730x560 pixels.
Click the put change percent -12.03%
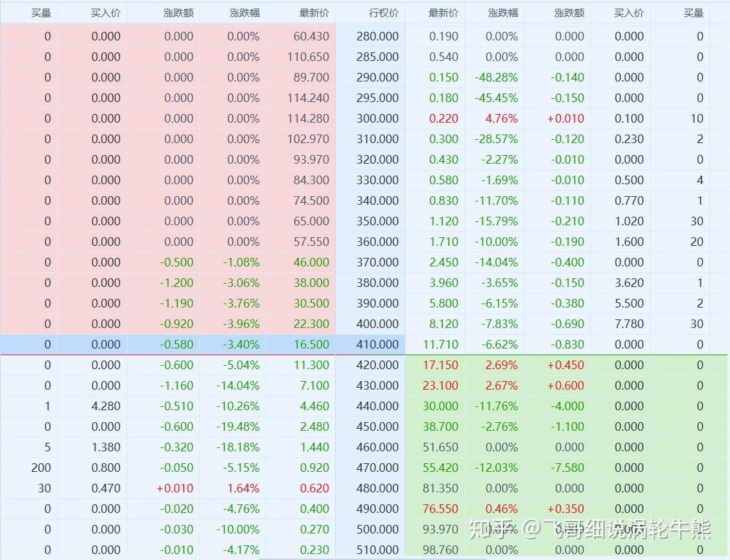(x=495, y=467)
